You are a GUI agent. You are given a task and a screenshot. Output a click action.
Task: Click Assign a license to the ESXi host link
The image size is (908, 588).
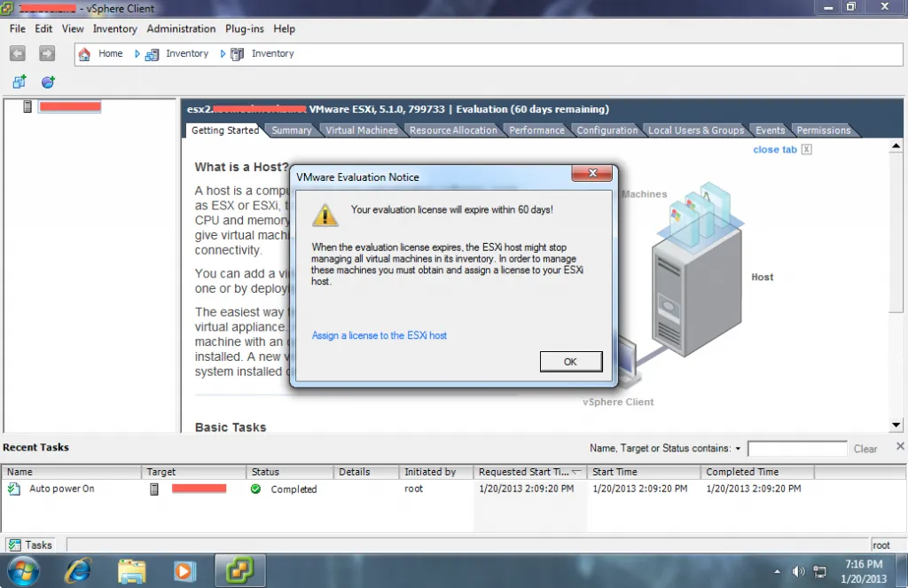(x=380, y=335)
